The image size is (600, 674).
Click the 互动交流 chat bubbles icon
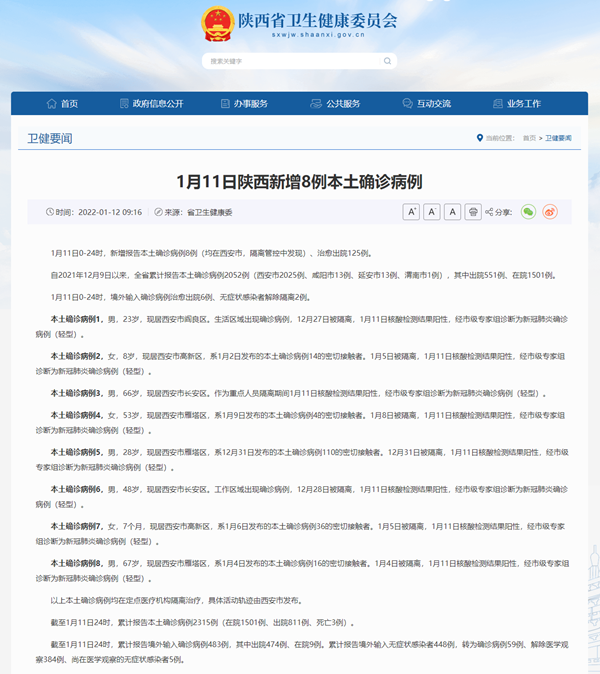coord(407,104)
